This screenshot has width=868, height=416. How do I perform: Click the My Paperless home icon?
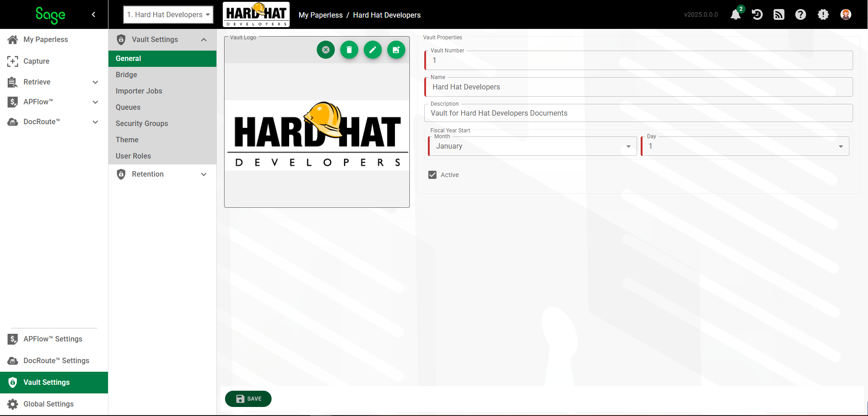click(13, 40)
